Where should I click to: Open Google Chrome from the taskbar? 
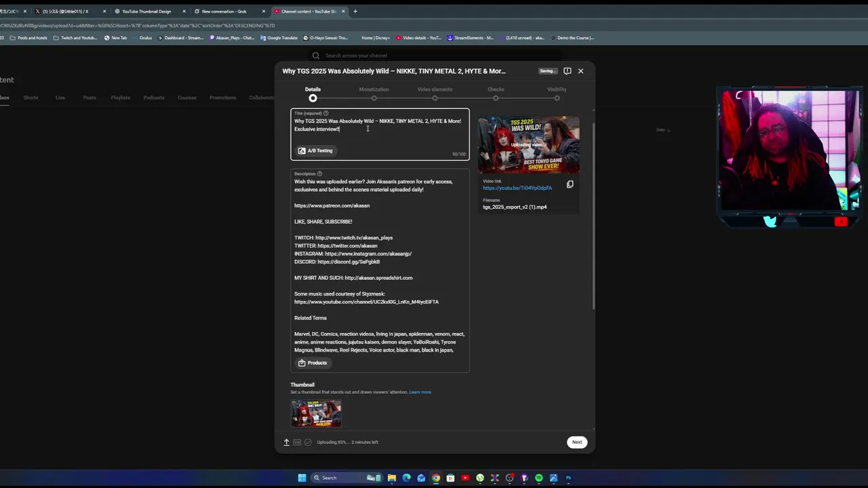[436, 478]
